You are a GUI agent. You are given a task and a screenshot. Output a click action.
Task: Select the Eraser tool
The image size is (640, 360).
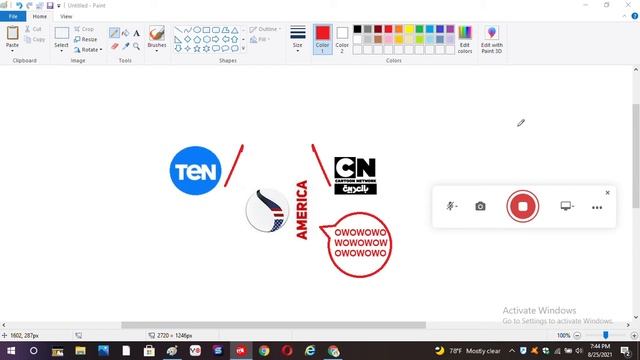pyautogui.click(x=115, y=47)
